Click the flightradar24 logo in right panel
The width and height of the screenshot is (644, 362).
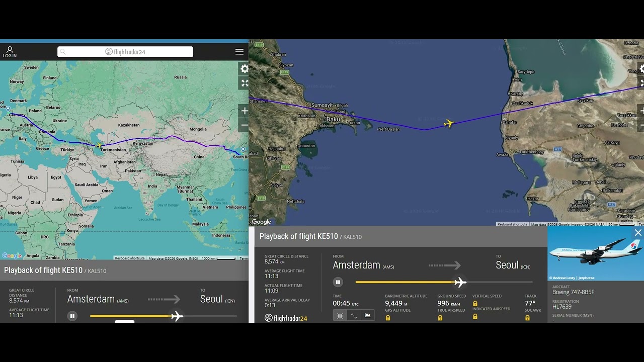pos(286,318)
